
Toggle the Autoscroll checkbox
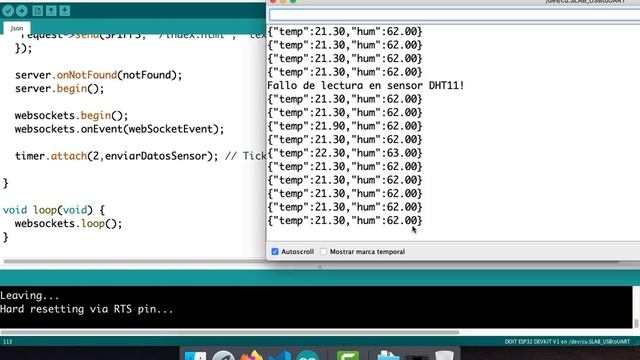point(275,251)
